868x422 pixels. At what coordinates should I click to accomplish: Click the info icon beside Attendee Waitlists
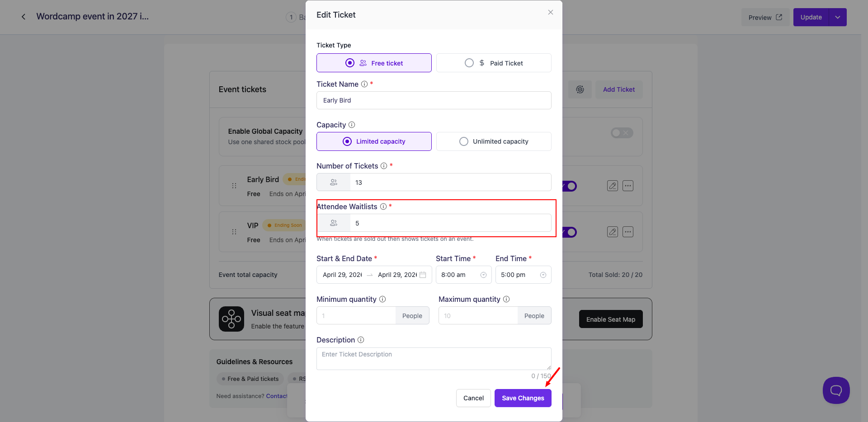(x=383, y=206)
